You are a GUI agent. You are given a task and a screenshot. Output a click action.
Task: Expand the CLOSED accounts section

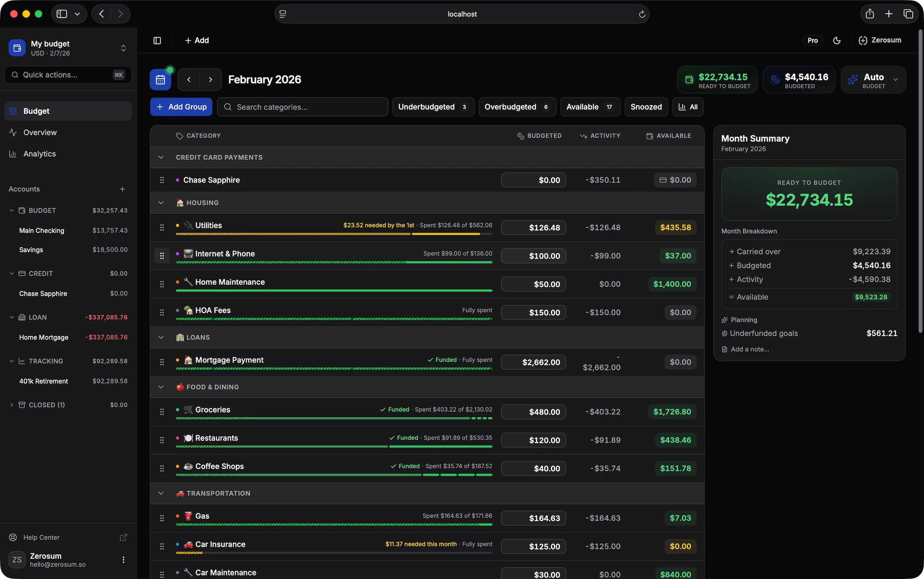(11, 404)
